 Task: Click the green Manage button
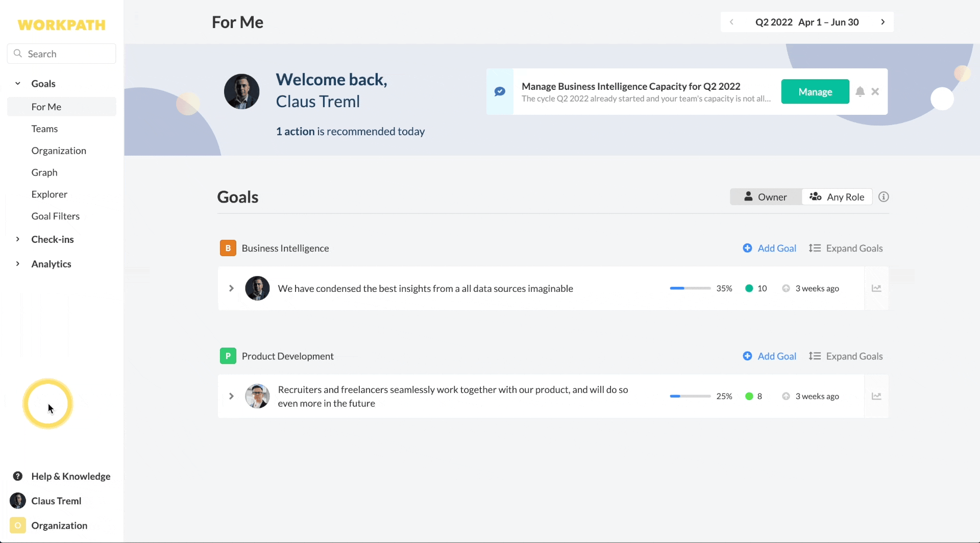tap(815, 91)
